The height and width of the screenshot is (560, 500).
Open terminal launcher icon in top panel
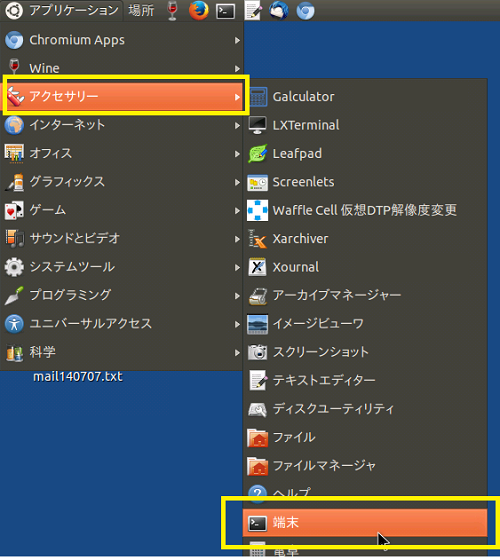click(x=225, y=11)
